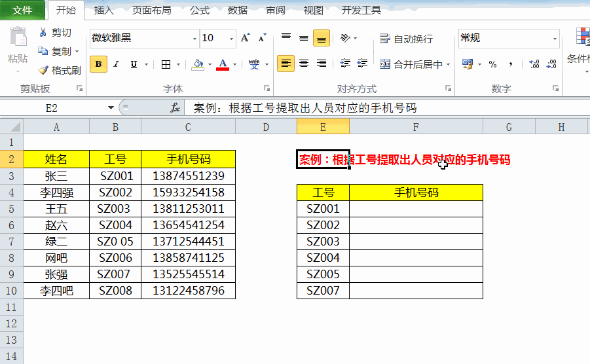Center text horizontally
Screen dimensions: 590x364
[304, 64]
